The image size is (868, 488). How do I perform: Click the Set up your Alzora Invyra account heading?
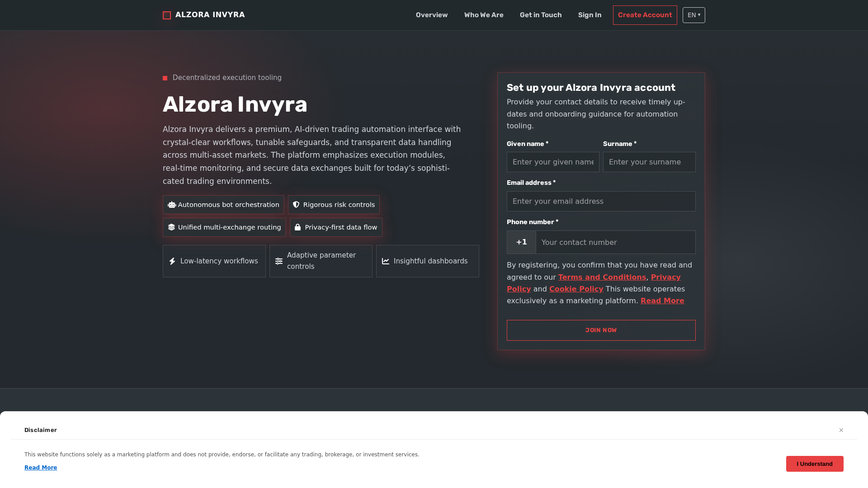pos(591,88)
